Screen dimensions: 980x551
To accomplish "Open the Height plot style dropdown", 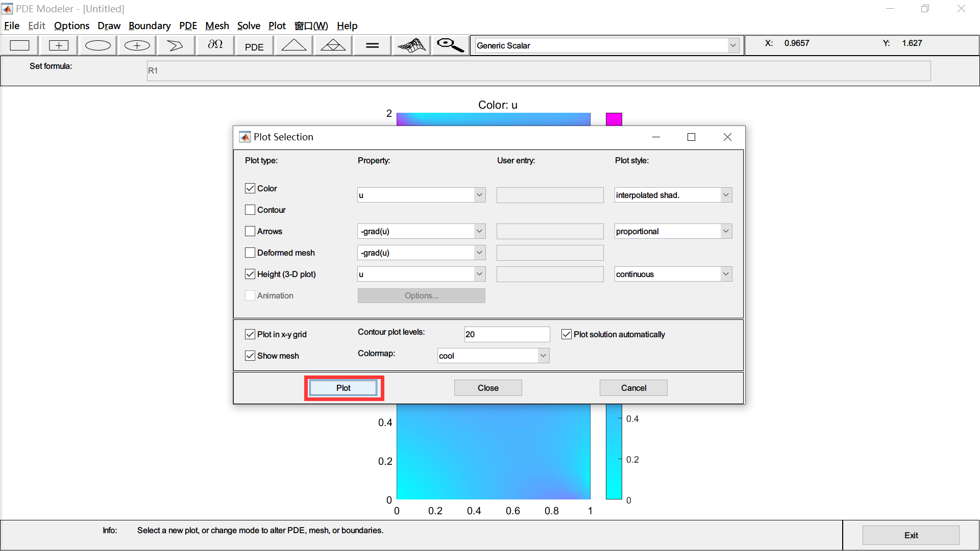I will point(725,274).
